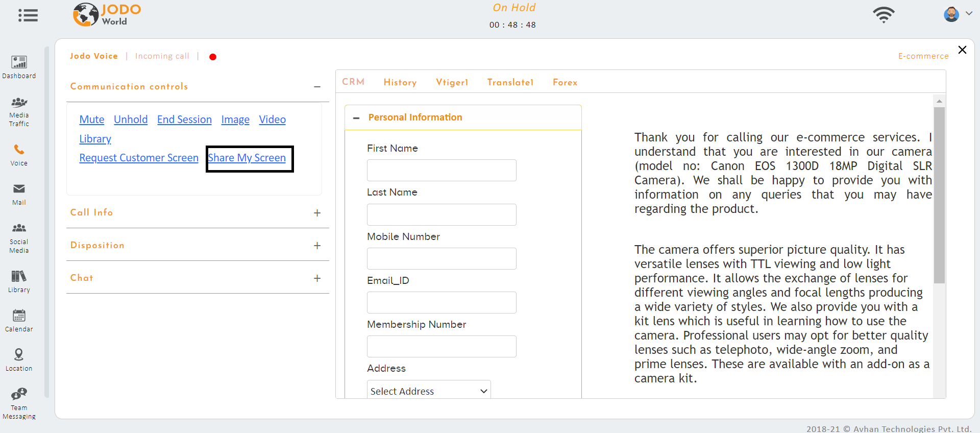Click the Image link

coord(235,119)
